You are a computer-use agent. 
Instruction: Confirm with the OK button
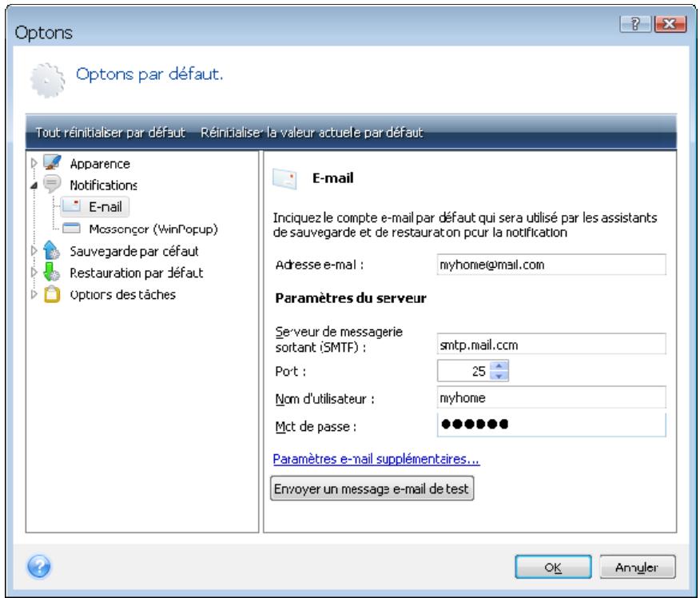(553, 567)
